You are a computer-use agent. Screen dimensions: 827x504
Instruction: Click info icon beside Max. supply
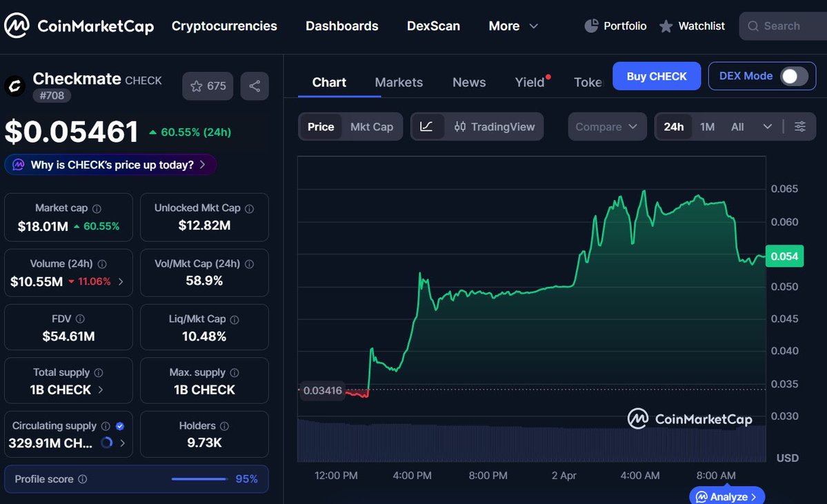pyautogui.click(x=235, y=373)
